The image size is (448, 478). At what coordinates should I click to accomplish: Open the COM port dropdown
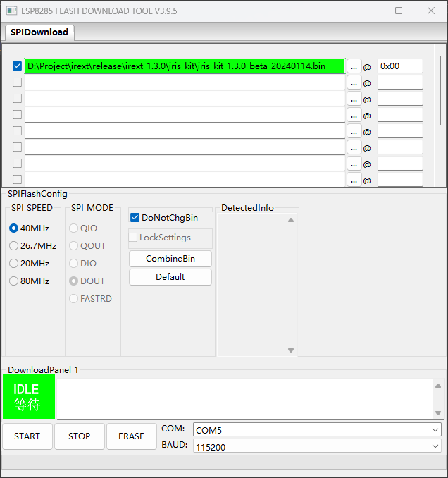click(317, 430)
